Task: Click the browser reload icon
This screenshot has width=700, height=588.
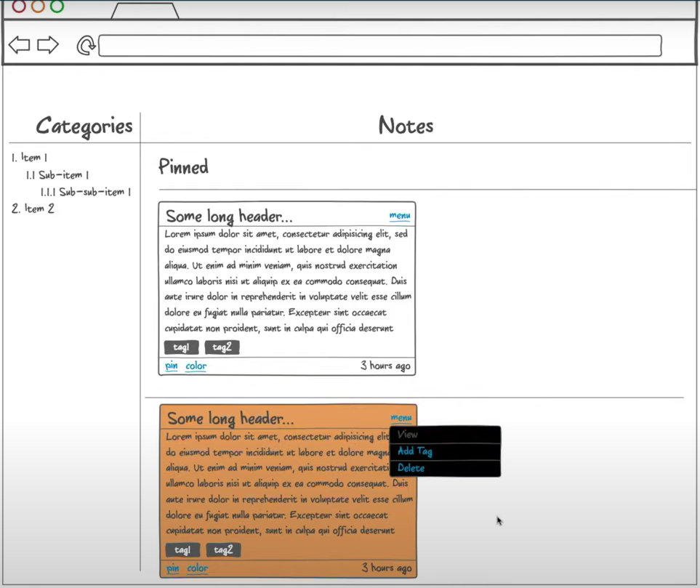Action: [86, 46]
